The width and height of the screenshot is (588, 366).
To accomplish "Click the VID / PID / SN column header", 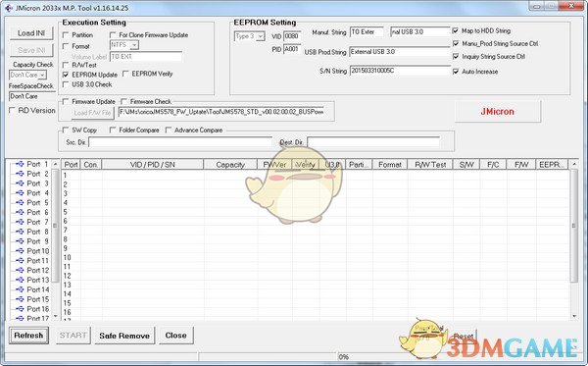I will coord(153,165).
